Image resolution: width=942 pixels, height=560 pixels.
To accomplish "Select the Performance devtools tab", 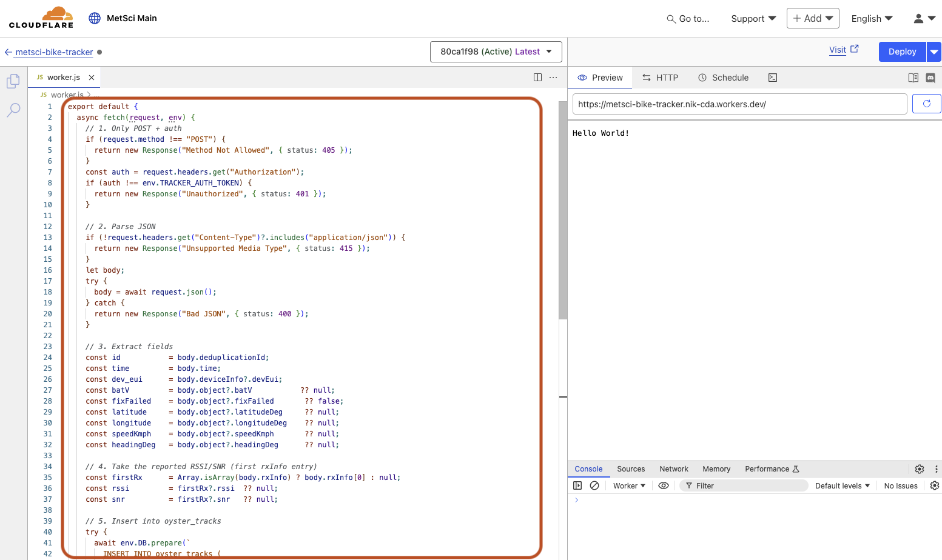I will tap(772, 469).
